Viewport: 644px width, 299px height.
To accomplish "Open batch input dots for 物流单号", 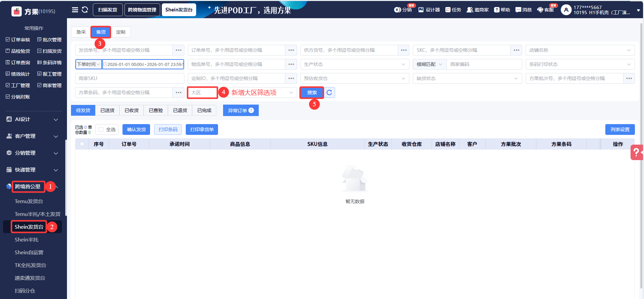I will (291, 64).
